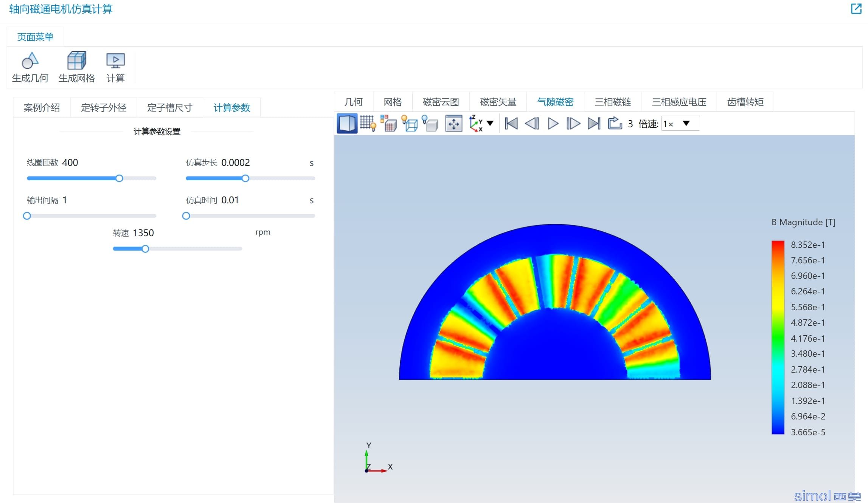
Task: Open the 三相磁链 result tab
Action: click(x=612, y=102)
